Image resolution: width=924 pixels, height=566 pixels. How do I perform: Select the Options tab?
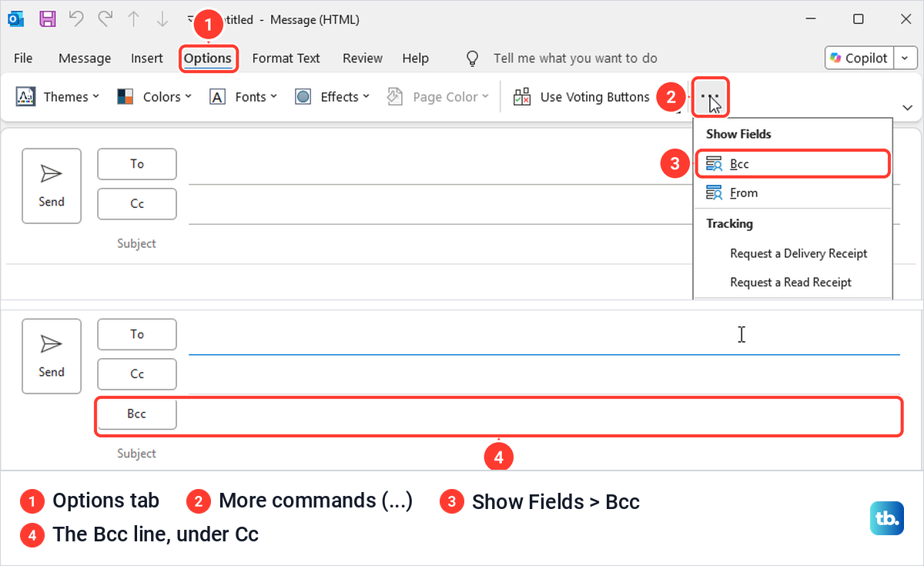click(x=208, y=58)
